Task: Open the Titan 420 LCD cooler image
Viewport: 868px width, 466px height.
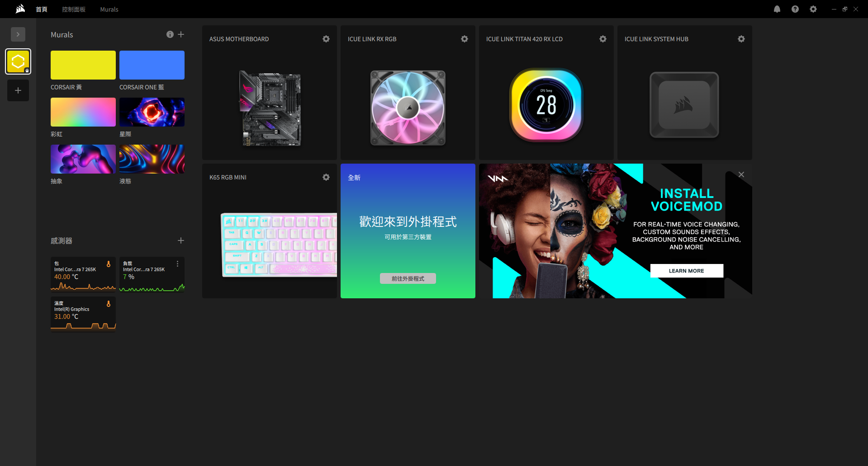Action: 546,105
